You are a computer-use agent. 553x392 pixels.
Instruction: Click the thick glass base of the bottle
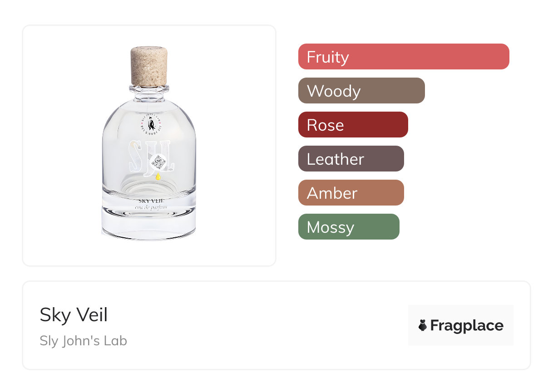point(149,225)
